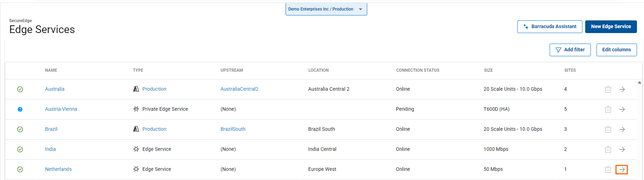The width and height of the screenshot is (644, 180).
Task: Click the delete trash icon for Australia
Action: pyautogui.click(x=608, y=89)
